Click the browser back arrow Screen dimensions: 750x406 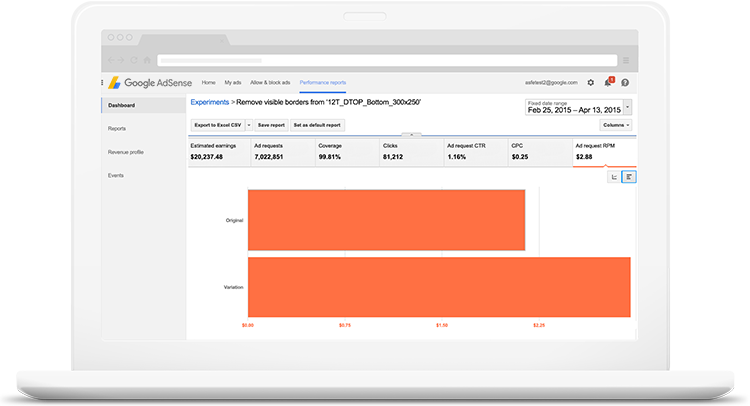(111, 60)
